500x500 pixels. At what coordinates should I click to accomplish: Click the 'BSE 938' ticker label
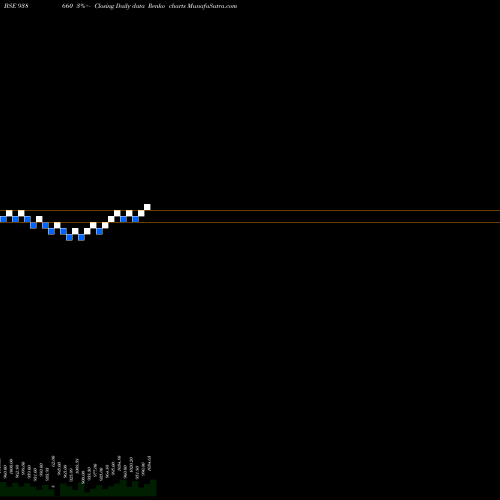16,6
